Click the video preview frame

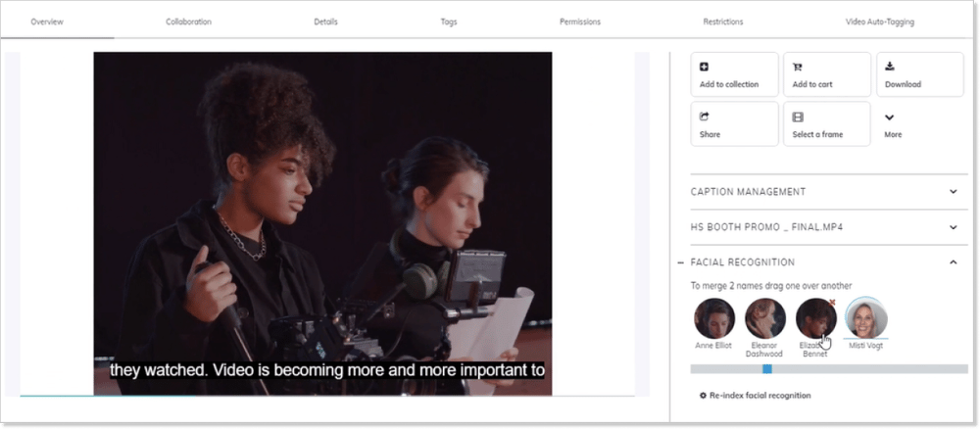[322, 223]
